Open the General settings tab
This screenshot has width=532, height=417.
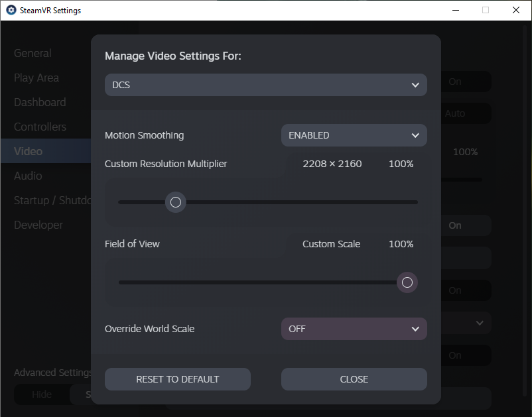point(33,53)
